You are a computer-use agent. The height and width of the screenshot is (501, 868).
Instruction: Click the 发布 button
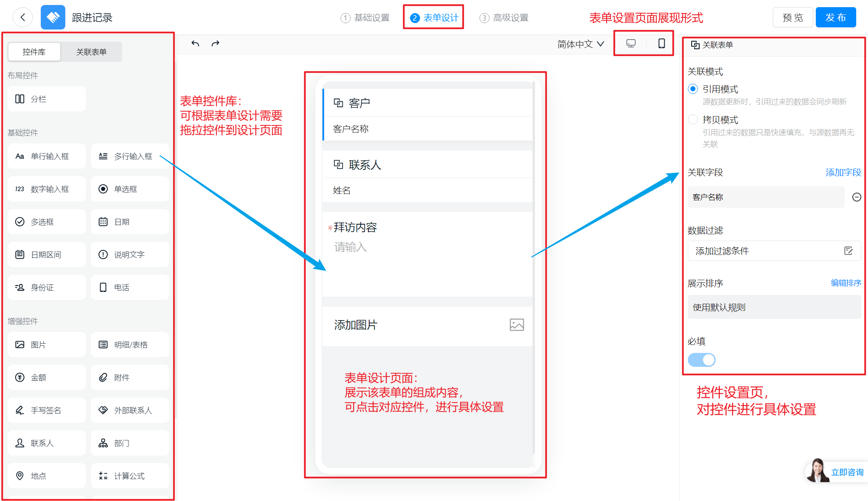pos(835,18)
